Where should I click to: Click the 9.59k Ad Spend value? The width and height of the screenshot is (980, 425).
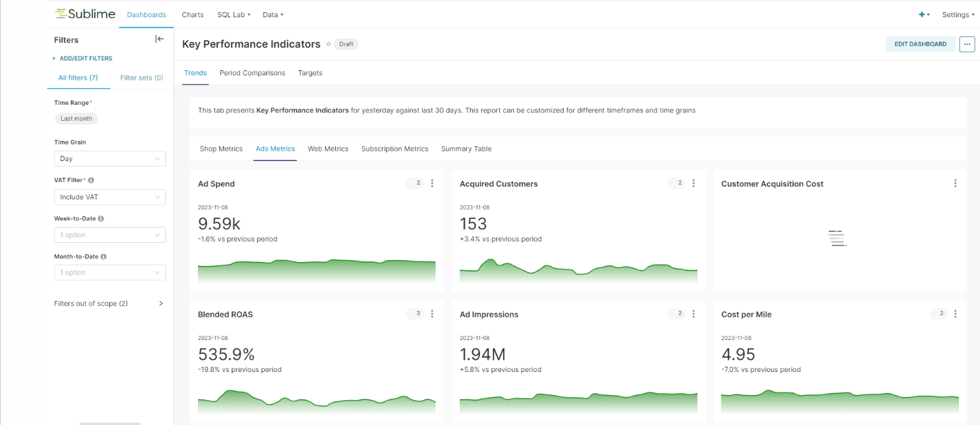tap(219, 224)
